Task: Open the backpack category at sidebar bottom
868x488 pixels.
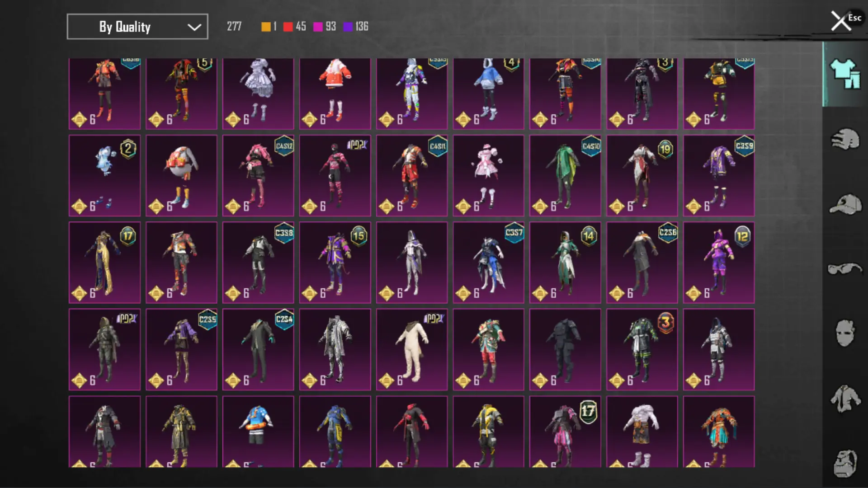Action: pos(844,463)
